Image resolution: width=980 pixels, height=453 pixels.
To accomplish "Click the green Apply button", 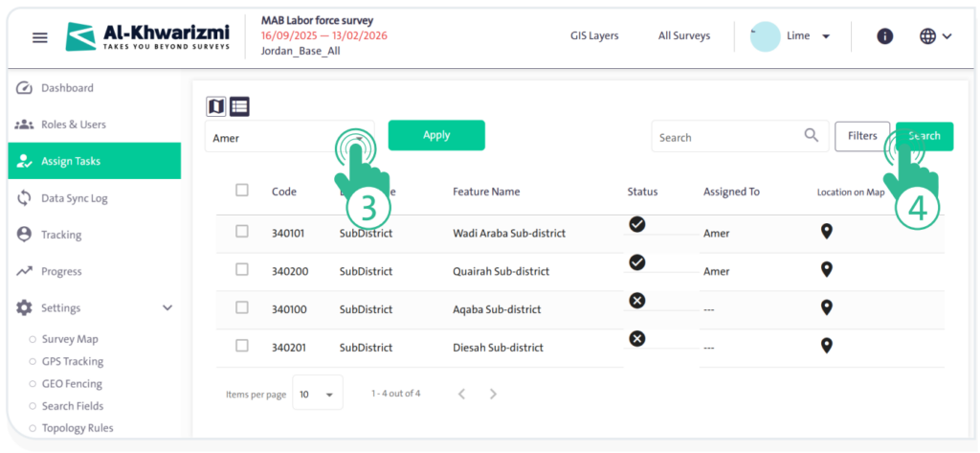I will 436,135.
